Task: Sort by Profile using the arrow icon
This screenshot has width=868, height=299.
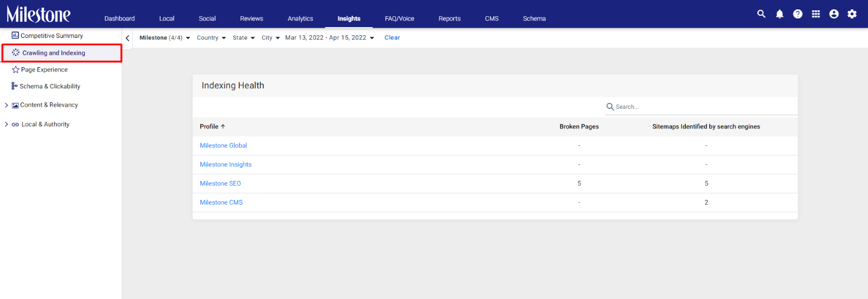Action: point(222,126)
